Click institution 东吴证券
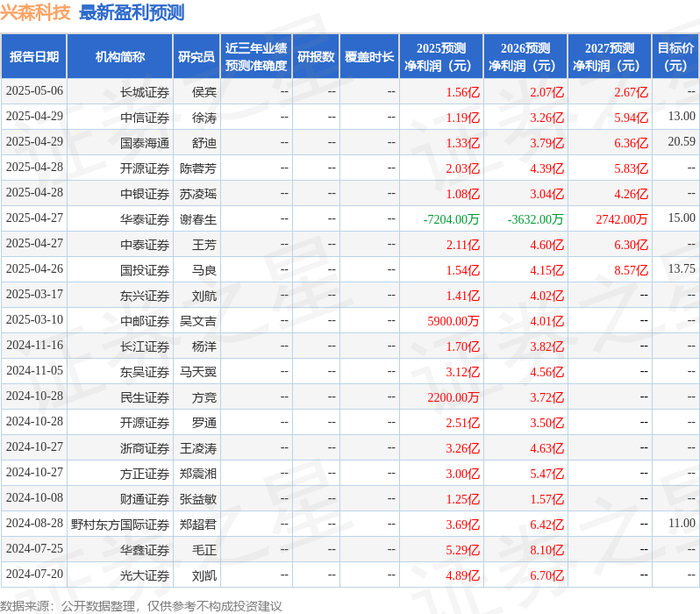 pos(145,372)
